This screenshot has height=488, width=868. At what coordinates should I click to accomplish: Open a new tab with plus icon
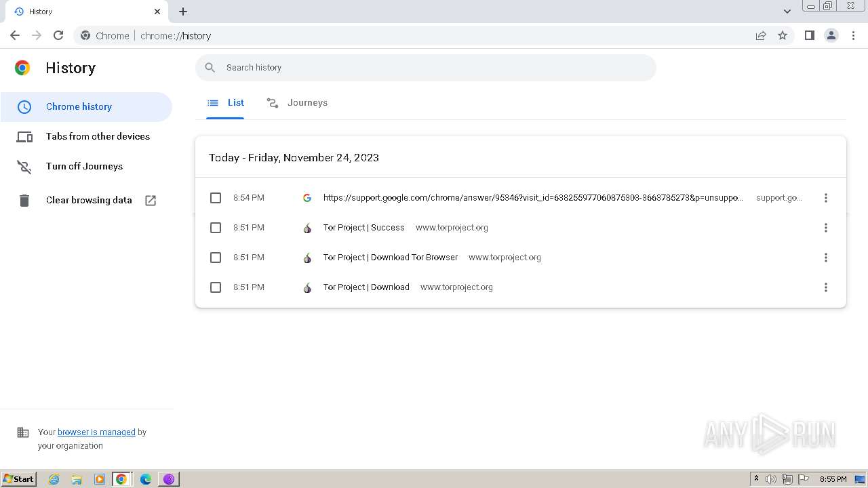(x=183, y=12)
